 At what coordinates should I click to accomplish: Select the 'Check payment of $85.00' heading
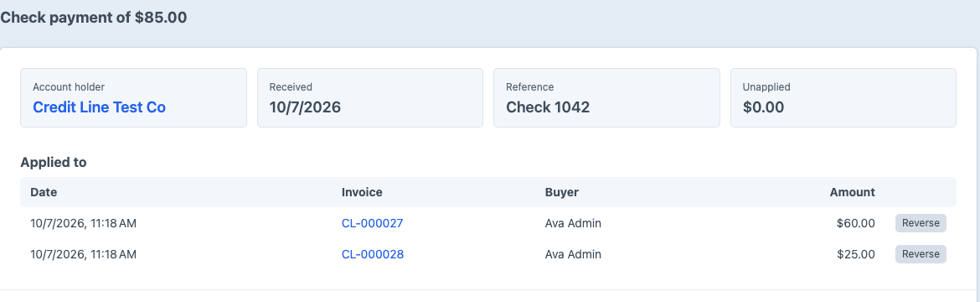click(94, 18)
